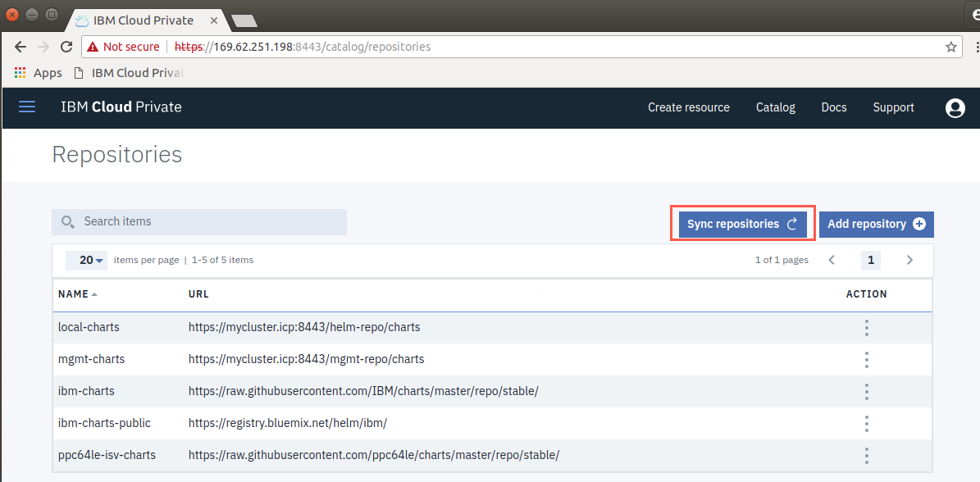Open the IBM Cloud Private bookmark
This screenshot has width=980, height=482.
coord(130,73)
